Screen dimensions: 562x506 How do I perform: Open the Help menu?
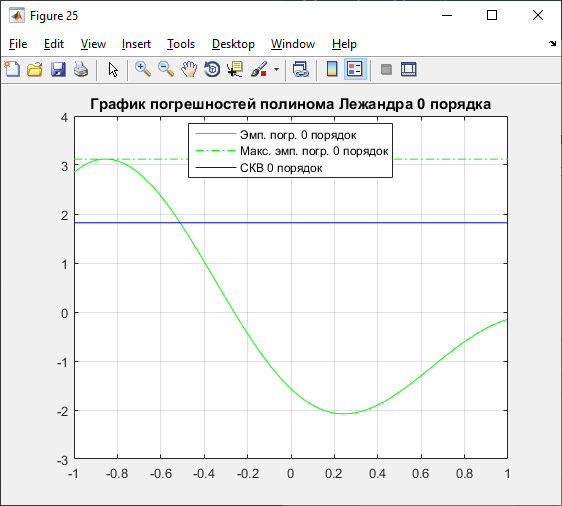(344, 44)
